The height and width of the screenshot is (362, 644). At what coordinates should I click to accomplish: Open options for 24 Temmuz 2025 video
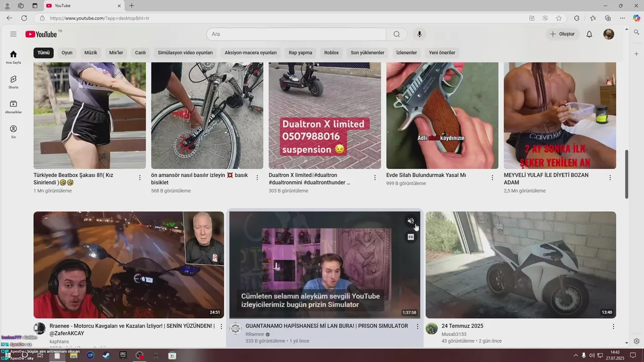613,327
